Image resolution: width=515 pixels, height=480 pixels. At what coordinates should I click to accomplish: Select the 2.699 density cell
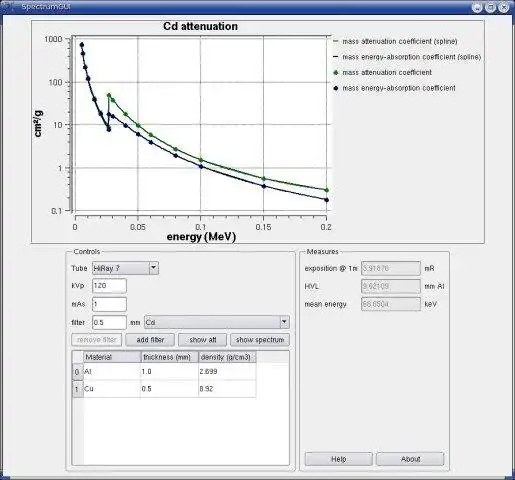[x=227, y=371]
